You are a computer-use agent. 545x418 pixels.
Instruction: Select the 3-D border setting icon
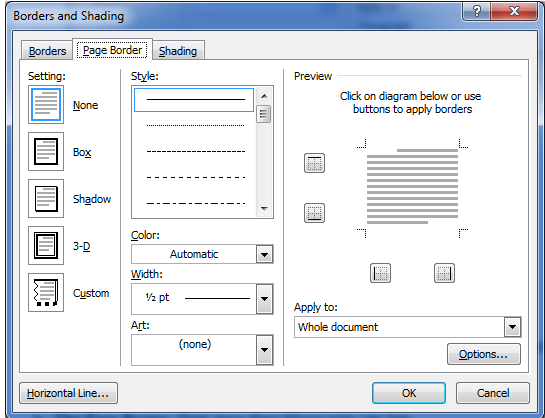pos(46,245)
